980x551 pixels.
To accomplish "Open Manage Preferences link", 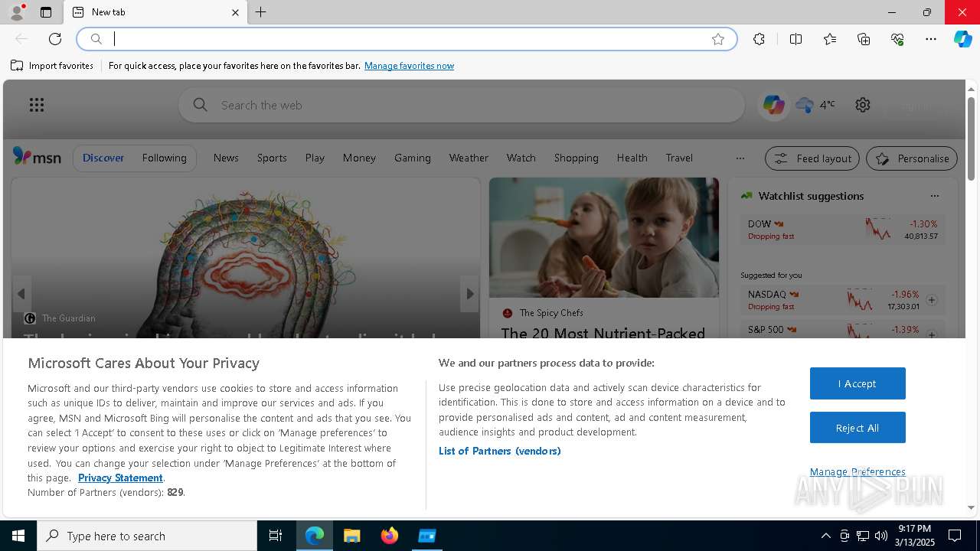I will click(857, 471).
